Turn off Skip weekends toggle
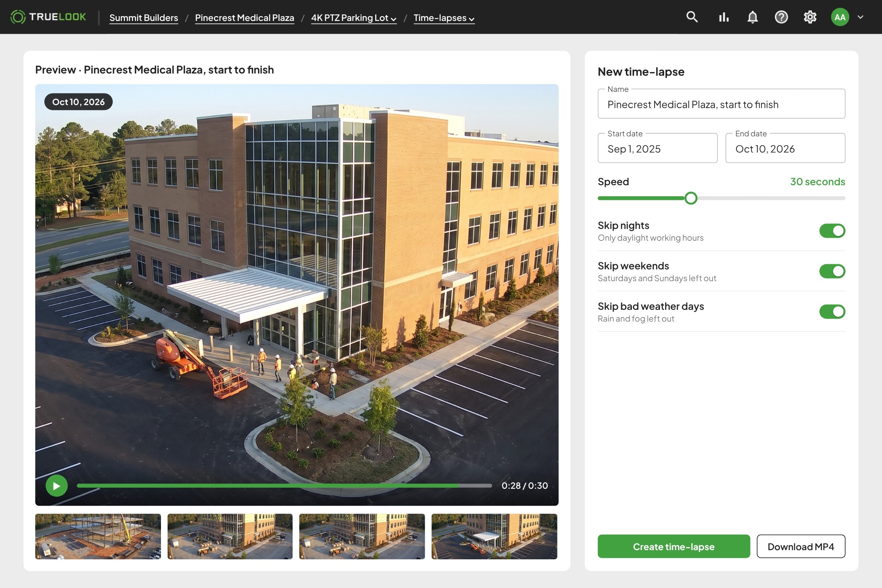This screenshot has height=588, width=882. [x=832, y=271]
